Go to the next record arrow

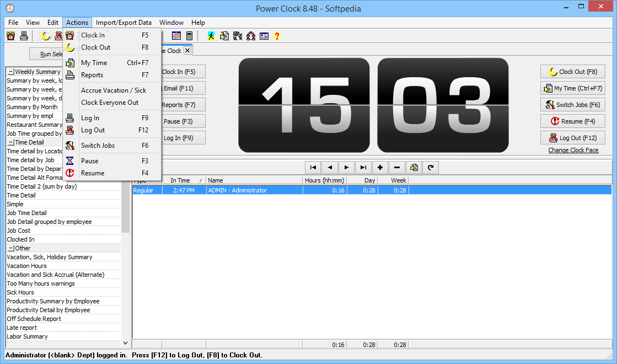pyautogui.click(x=346, y=167)
